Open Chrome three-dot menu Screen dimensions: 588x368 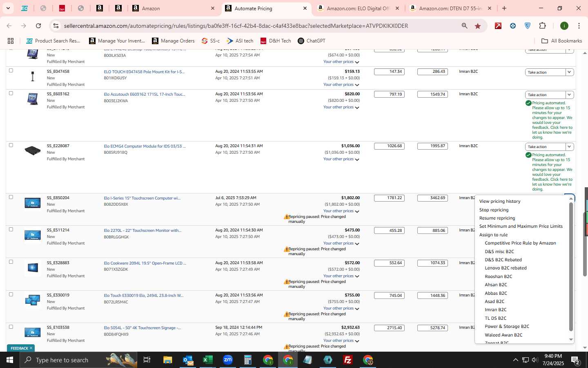pos(579,26)
